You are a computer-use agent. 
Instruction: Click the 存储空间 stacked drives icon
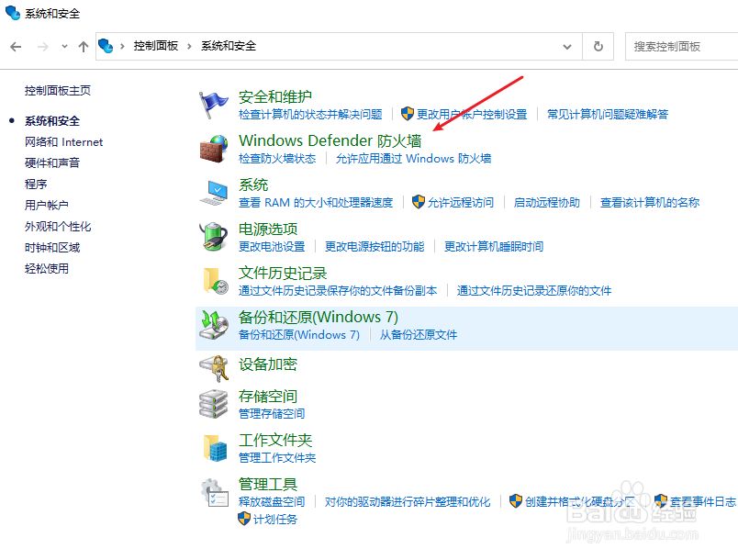click(214, 404)
